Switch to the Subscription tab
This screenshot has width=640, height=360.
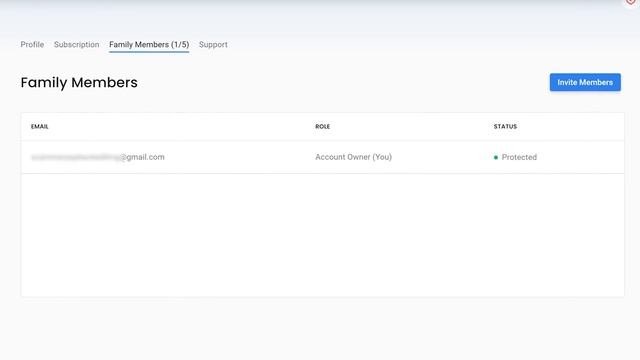point(76,44)
